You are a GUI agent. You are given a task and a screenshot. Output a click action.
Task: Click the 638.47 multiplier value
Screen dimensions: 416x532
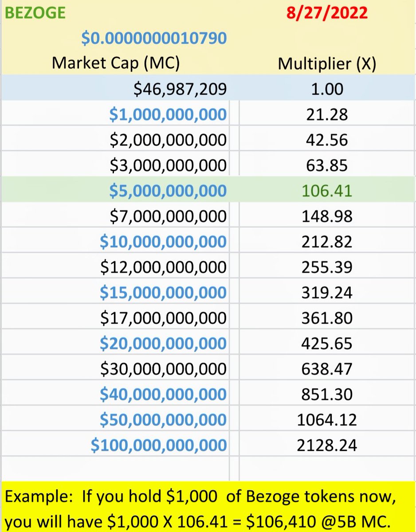coord(326,369)
